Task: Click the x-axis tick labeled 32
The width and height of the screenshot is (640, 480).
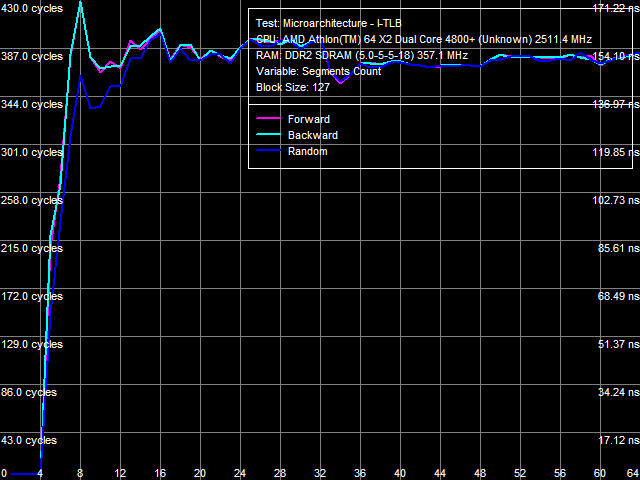Action: click(320, 473)
